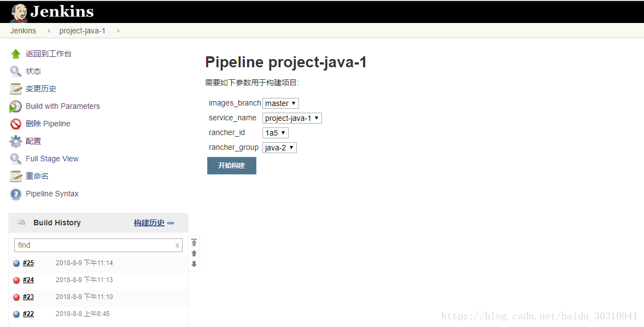Expand the rancher_id dropdown
Viewport: 644px width, 327px height.
(x=275, y=133)
